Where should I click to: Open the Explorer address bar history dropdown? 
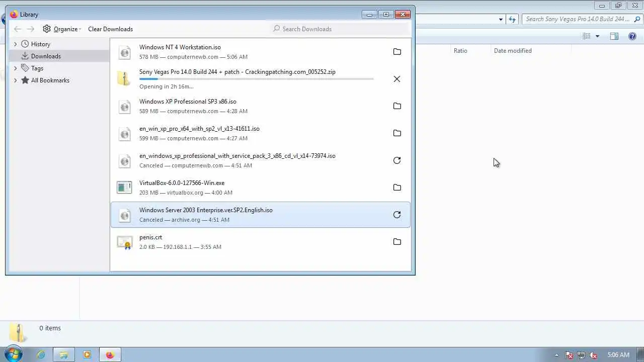tap(501, 19)
